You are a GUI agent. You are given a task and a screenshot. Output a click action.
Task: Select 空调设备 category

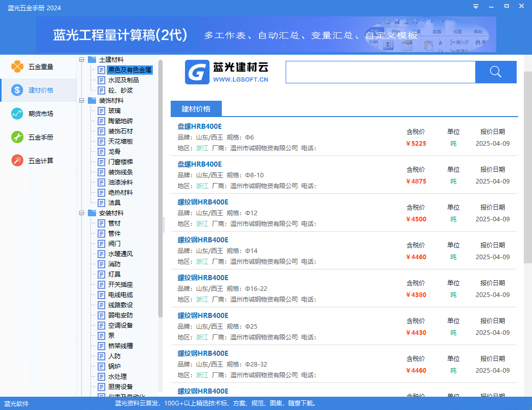click(x=121, y=326)
